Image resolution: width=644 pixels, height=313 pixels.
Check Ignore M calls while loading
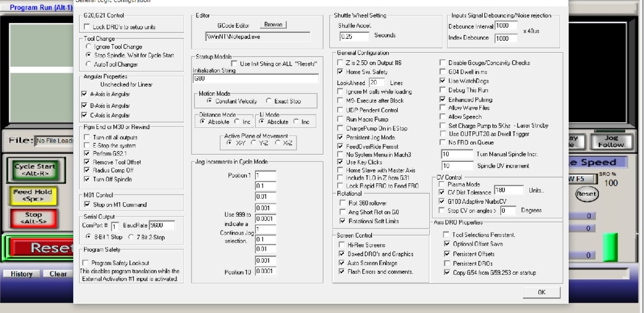340,91
